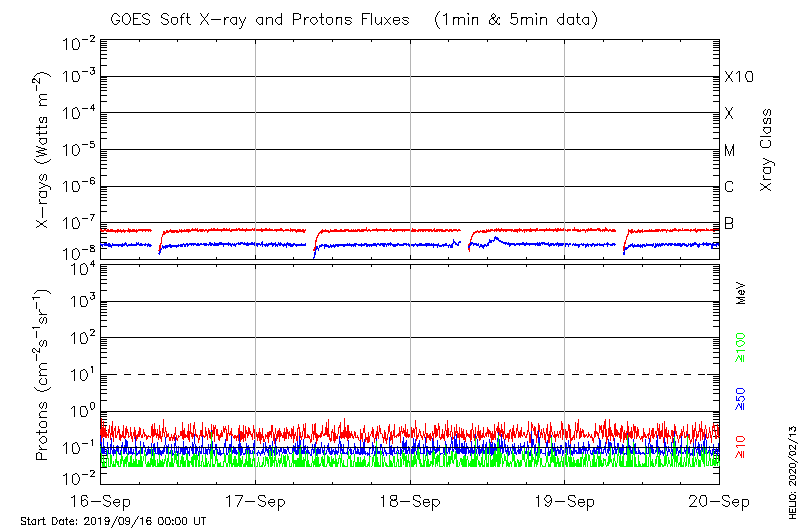Click the red ≥10 MeV legend label

[742, 447]
